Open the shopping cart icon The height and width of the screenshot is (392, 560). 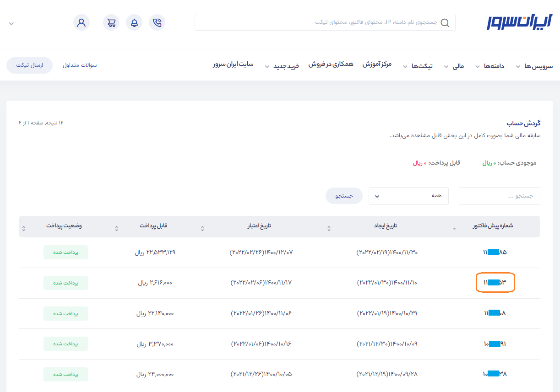click(111, 22)
